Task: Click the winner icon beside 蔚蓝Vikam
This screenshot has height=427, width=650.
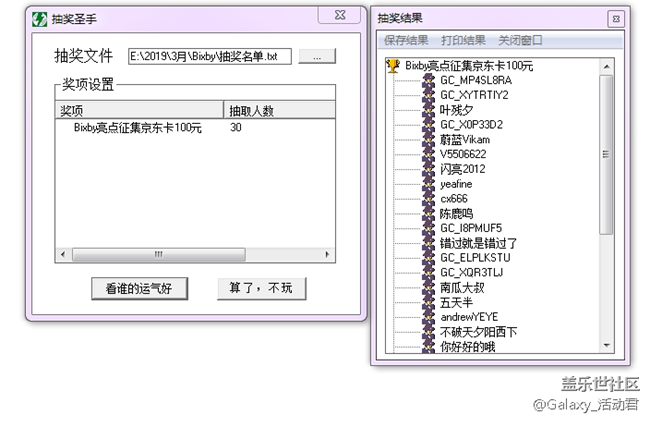Action: 428,140
